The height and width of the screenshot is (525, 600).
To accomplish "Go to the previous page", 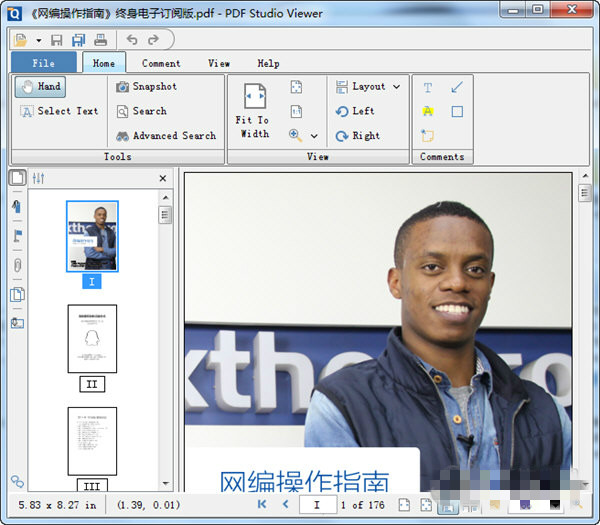I will 285,504.
